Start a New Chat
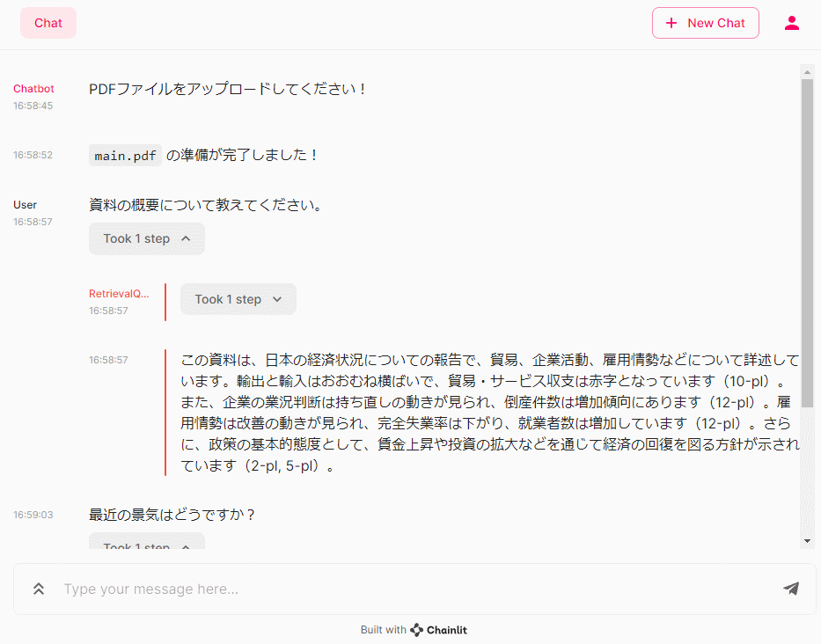The image size is (821, 644). pos(705,23)
